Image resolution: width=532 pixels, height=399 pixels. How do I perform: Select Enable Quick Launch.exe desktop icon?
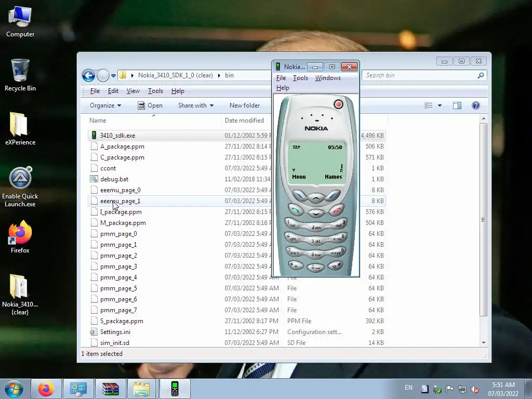coord(20,187)
